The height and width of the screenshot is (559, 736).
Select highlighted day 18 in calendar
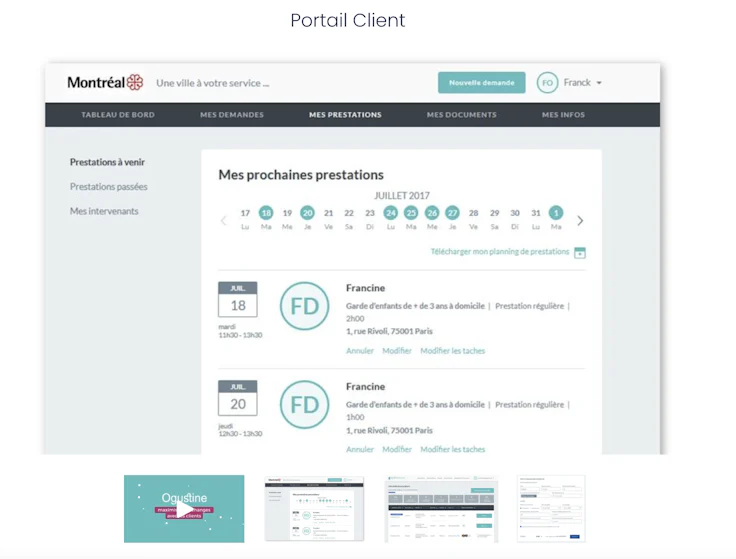pos(266,213)
